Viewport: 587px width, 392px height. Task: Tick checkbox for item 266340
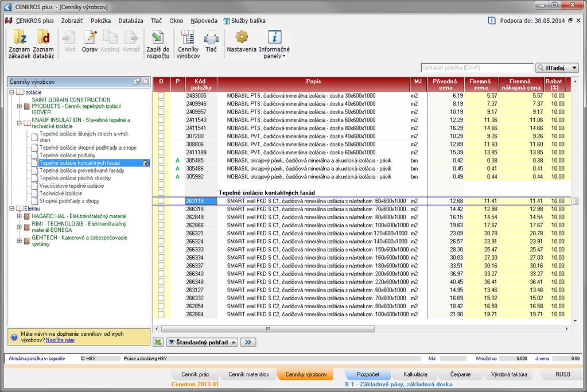[161, 274]
